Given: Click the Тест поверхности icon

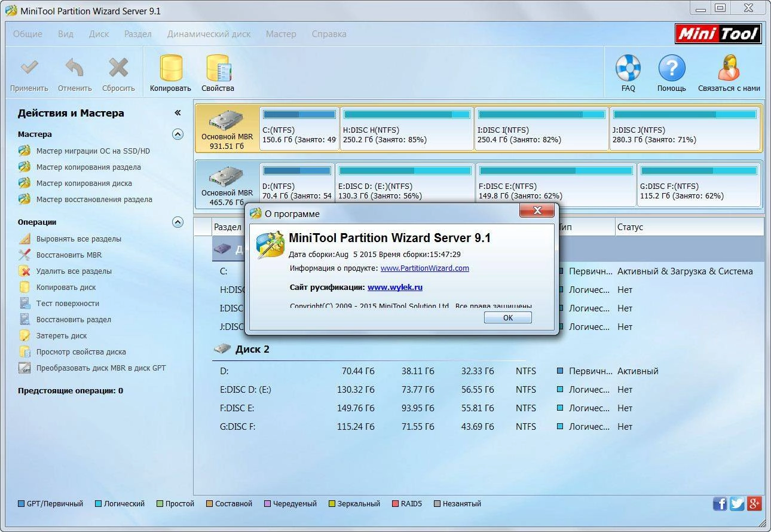Looking at the screenshot, I should tap(25, 303).
